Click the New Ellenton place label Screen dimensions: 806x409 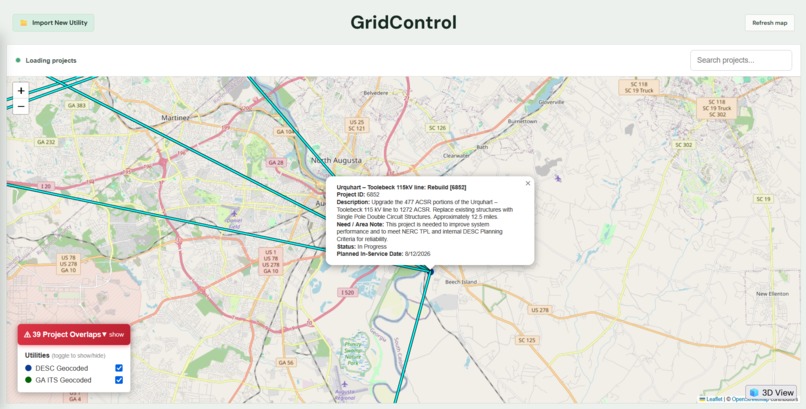pos(772,293)
